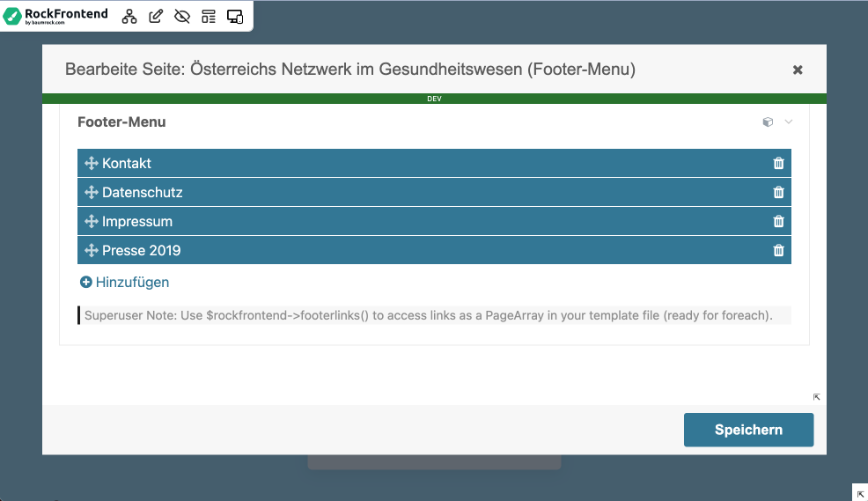Open the page tree sitemap icon
Screen dimensions: 868x501
(129, 16)
